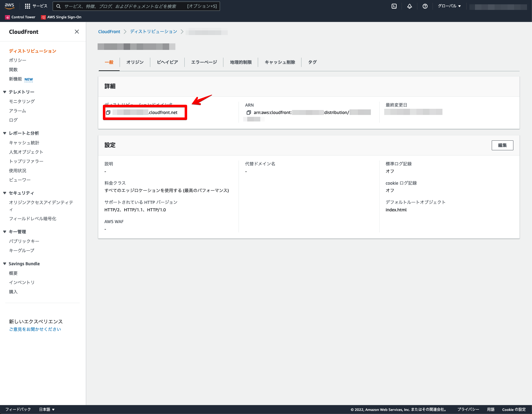This screenshot has height=414, width=532.
Task: Collapse the レポートと分析 section
Action: click(5, 133)
